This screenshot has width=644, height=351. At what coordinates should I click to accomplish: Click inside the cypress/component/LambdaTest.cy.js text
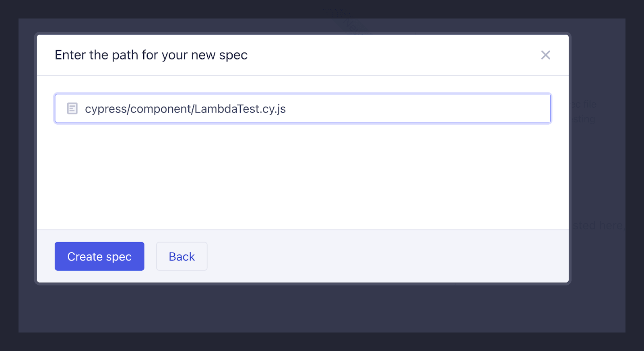pyautogui.click(x=185, y=109)
